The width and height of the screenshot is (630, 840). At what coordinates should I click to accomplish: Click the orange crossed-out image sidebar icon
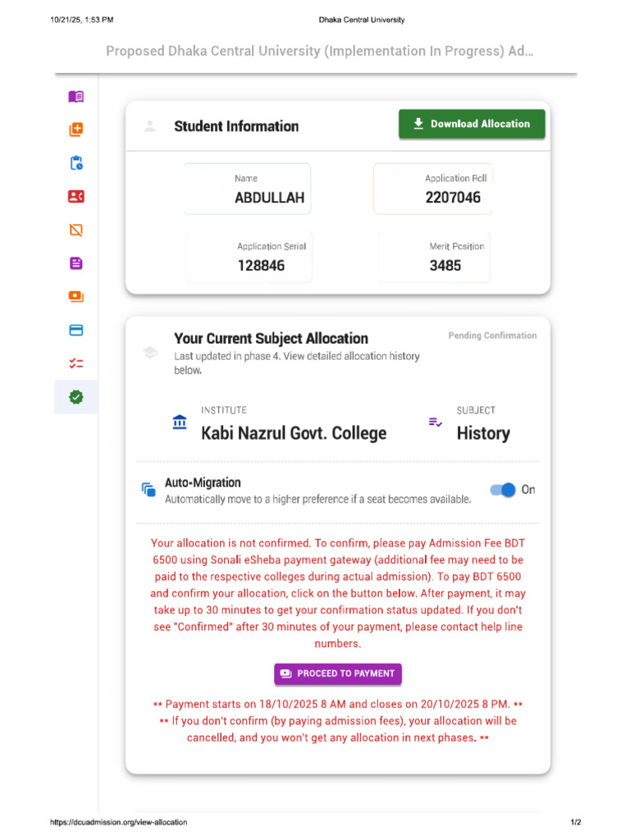click(x=76, y=230)
